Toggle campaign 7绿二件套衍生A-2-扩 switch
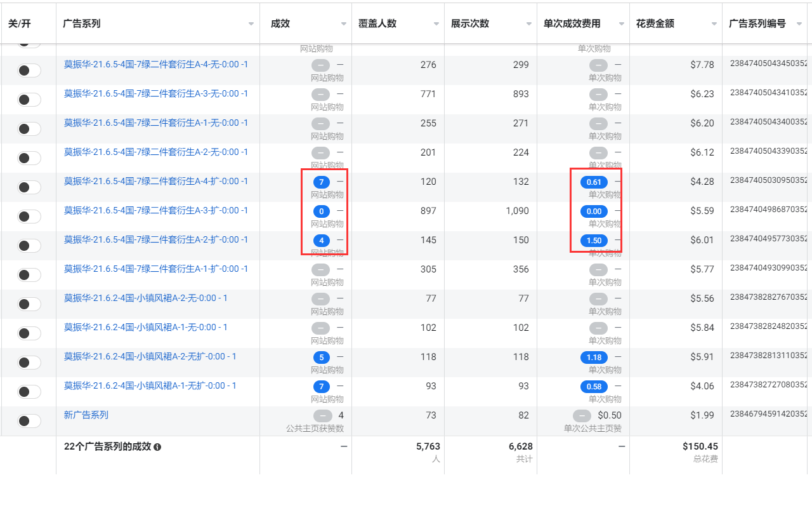812x508 pixels. click(x=29, y=246)
